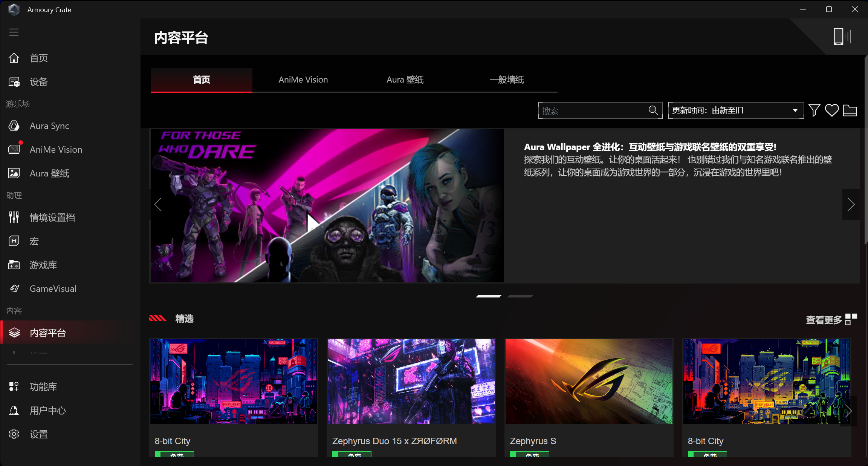This screenshot has height=466, width=868.
Task: Click the 内容平台 page title
Action: (x=181, y=38)
